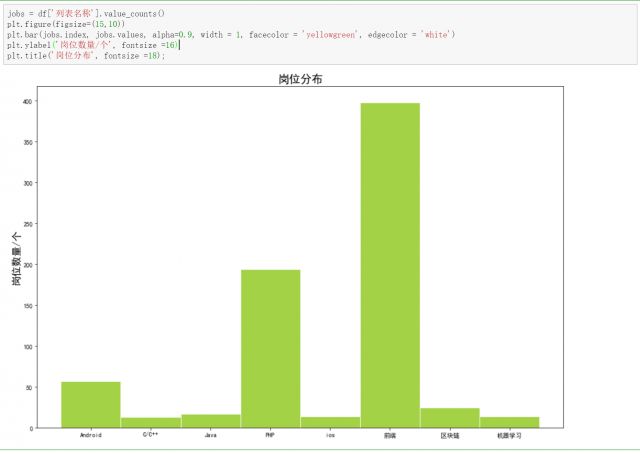The height and width of the screenshot is (454, 640).
Task: Click the 'white' edgecolor string in code
Action: (436, 35)
